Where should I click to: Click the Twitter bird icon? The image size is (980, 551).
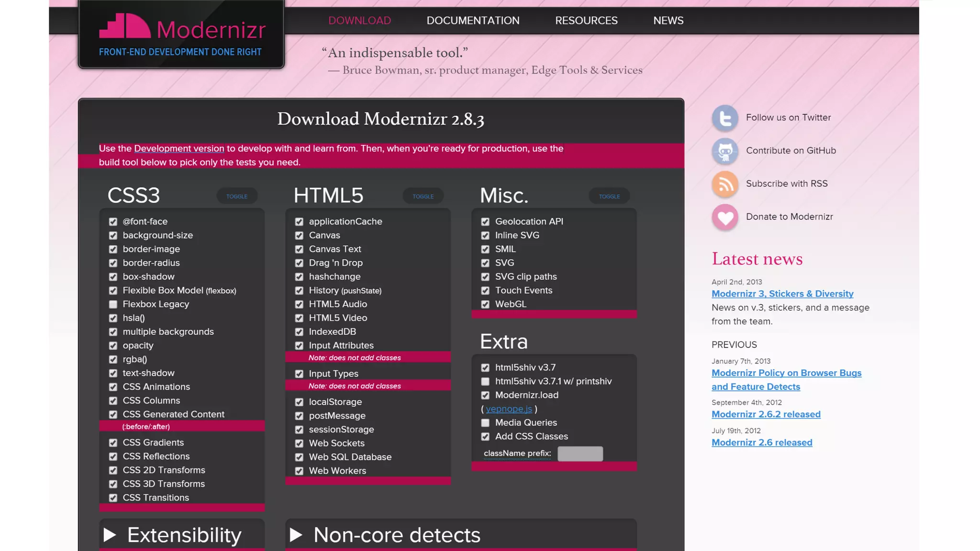pyautogui.click(x=725, y=118)
